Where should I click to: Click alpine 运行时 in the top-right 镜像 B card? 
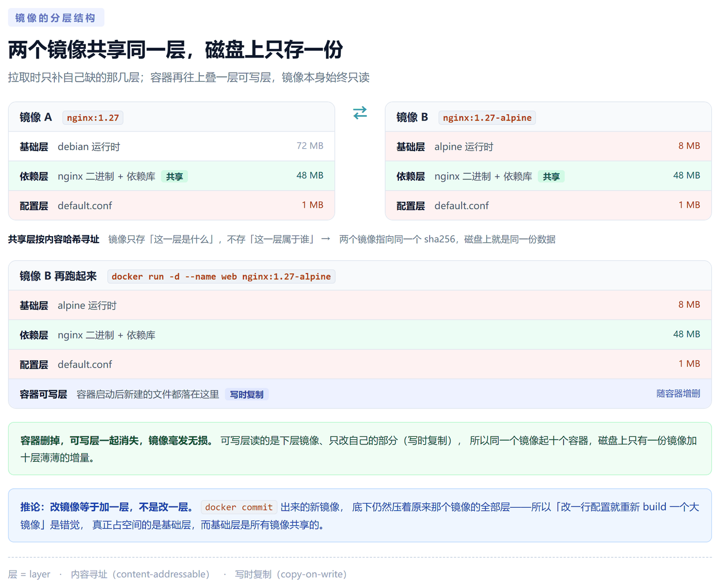click(x=464, y=147)
